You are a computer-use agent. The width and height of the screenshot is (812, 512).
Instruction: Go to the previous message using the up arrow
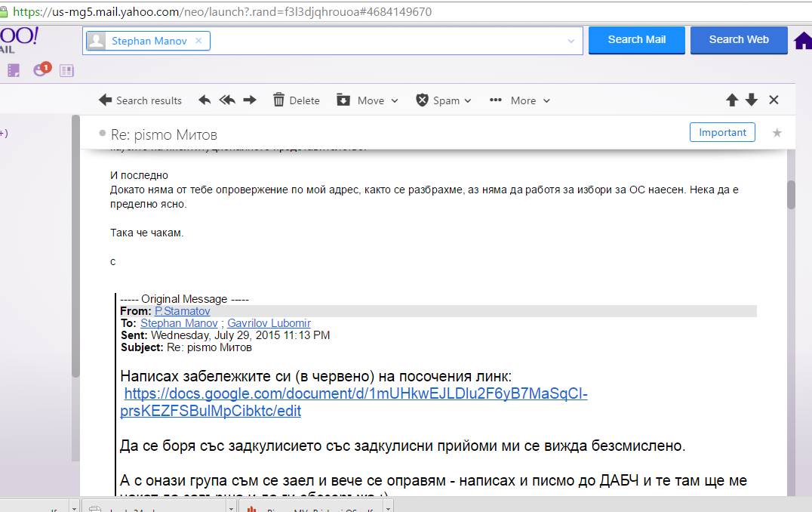tap(731, 100)
